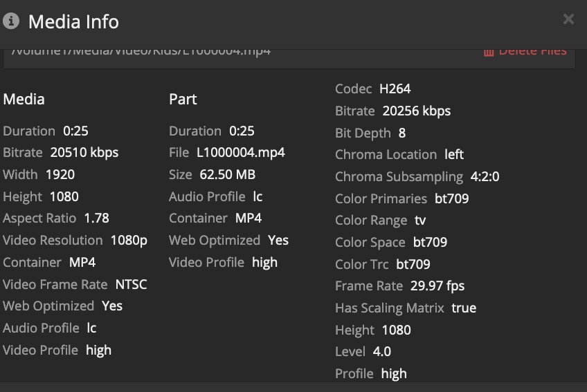Screen dimensions: 587x392
Task: Select the 20510 kbps Media bitrate value
Action: (x=84, y=152)
